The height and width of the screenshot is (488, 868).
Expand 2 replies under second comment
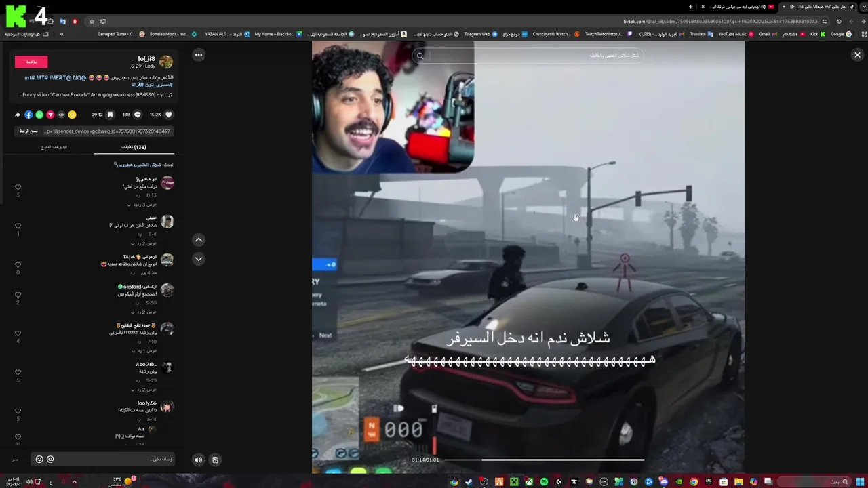tap(144, 243)
